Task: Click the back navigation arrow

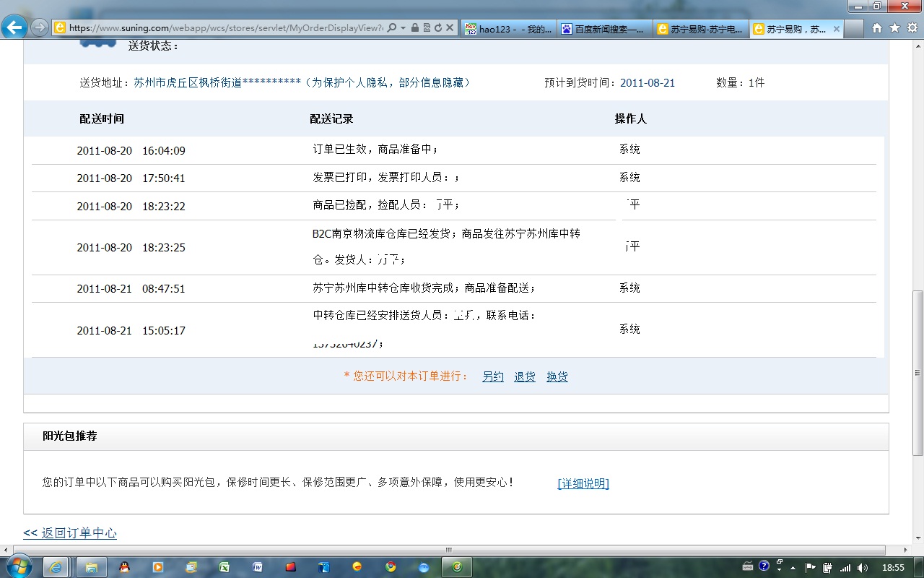Action: pyautogui.click(x=14, y=27)
